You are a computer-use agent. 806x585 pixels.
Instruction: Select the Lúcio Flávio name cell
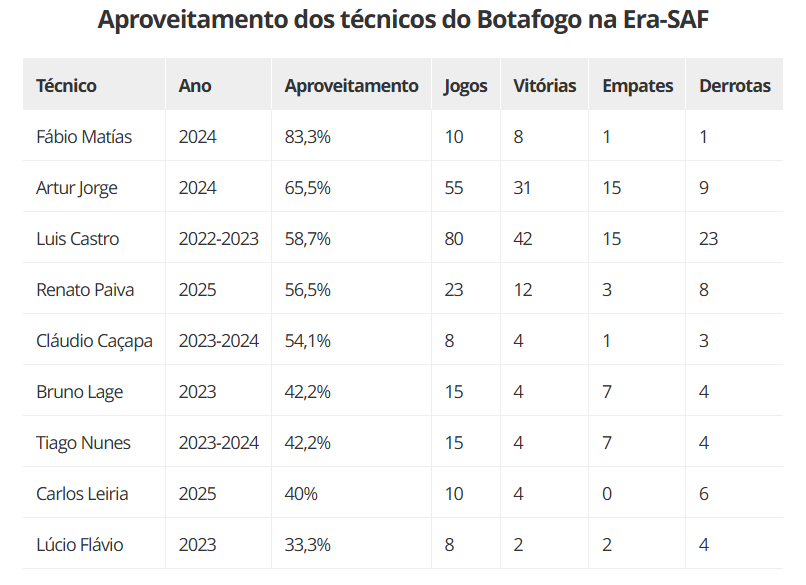pos(80,545)
